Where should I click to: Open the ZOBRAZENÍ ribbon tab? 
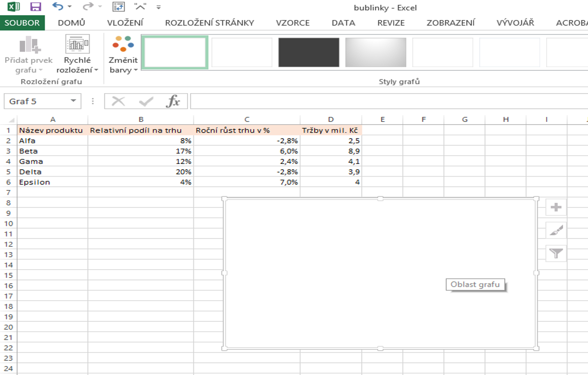coord(451,22)
